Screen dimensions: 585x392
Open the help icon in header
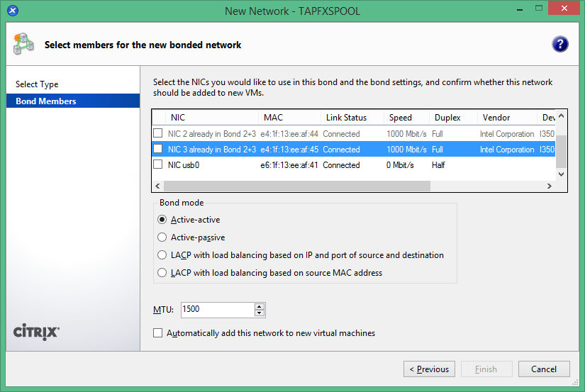point(559,45)
